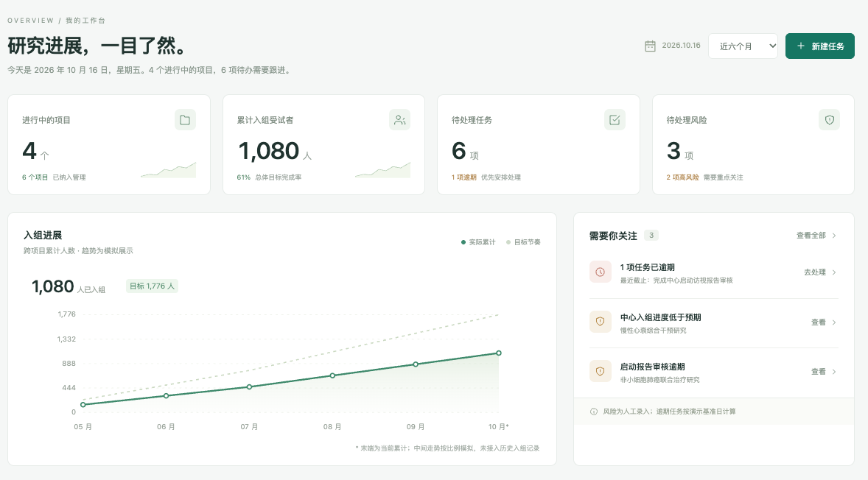Click 去处理 for the overdue task
868x480 pixels.
click(815, 272)
